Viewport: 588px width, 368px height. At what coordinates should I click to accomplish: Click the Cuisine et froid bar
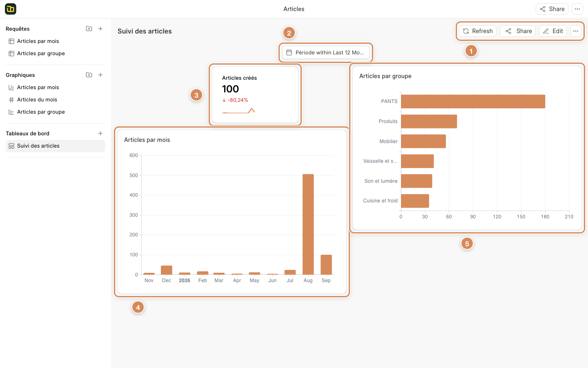point(415,201)
